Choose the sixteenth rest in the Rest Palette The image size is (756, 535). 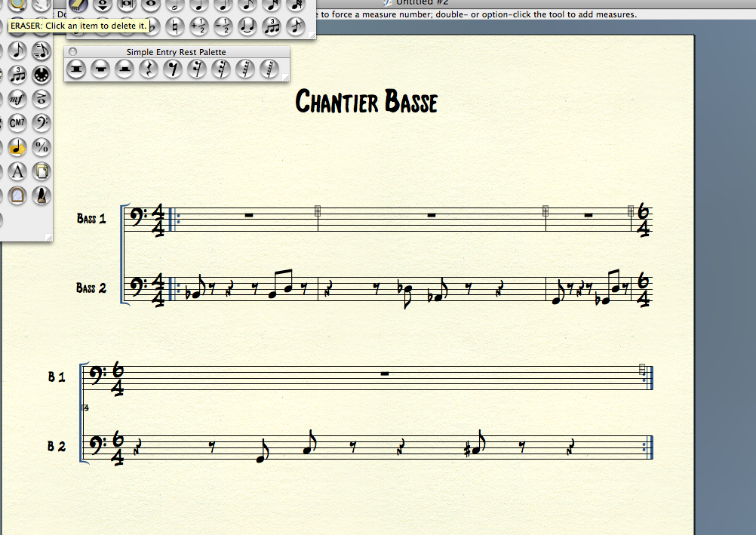pyautogui.click(x=198, y=69)
